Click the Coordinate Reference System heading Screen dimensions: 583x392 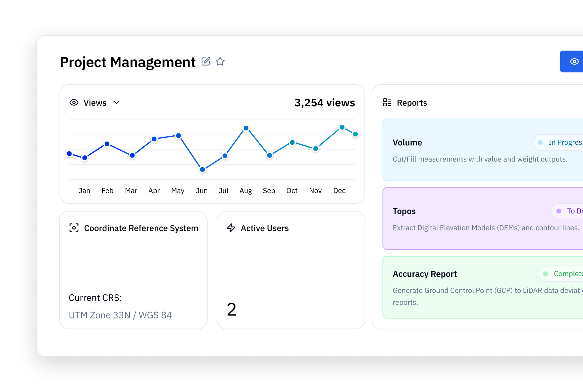(x=141, y=228)
